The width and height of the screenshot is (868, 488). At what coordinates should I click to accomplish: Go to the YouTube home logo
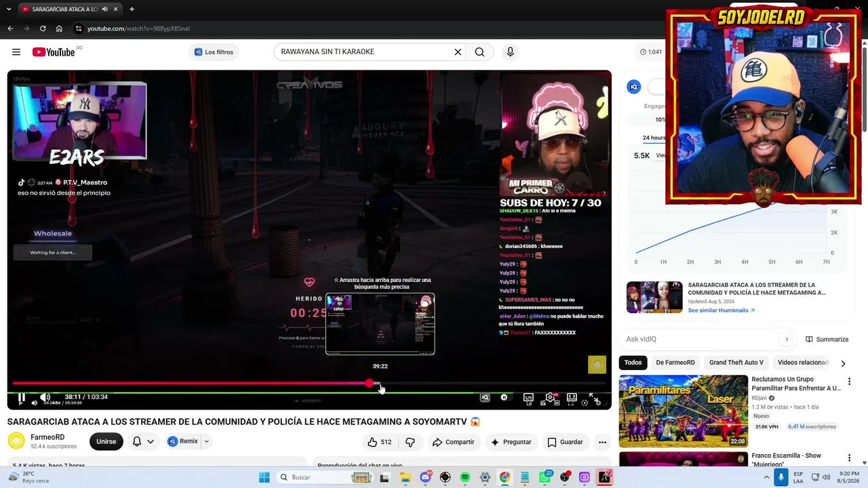54,52
